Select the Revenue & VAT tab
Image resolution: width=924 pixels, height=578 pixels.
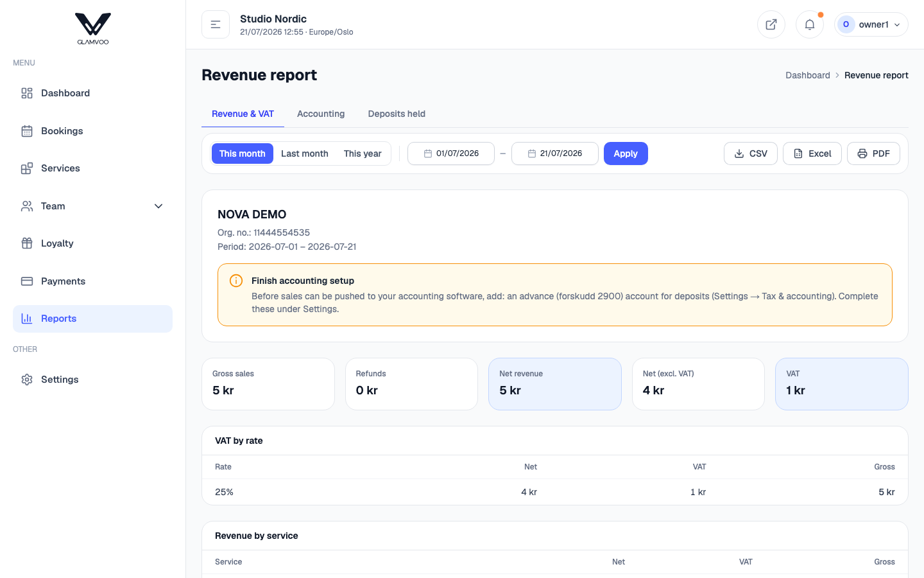[243, 114]
